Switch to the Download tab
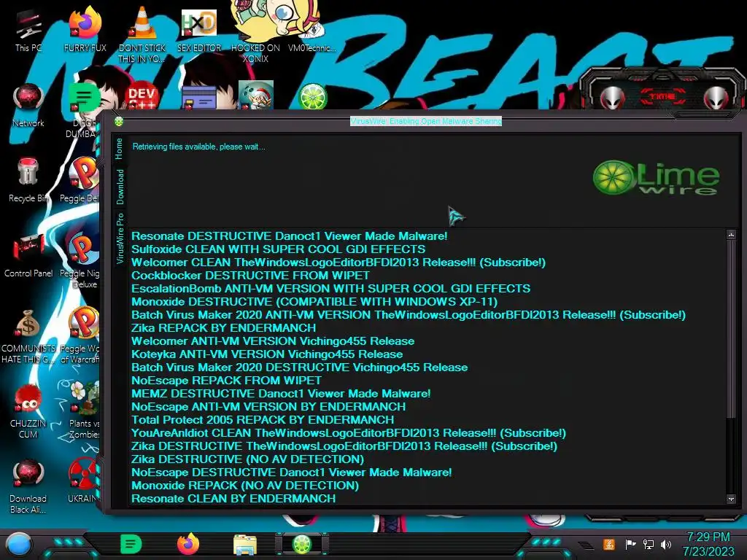This screenshot has width=747, height=560. coord(120,187)
